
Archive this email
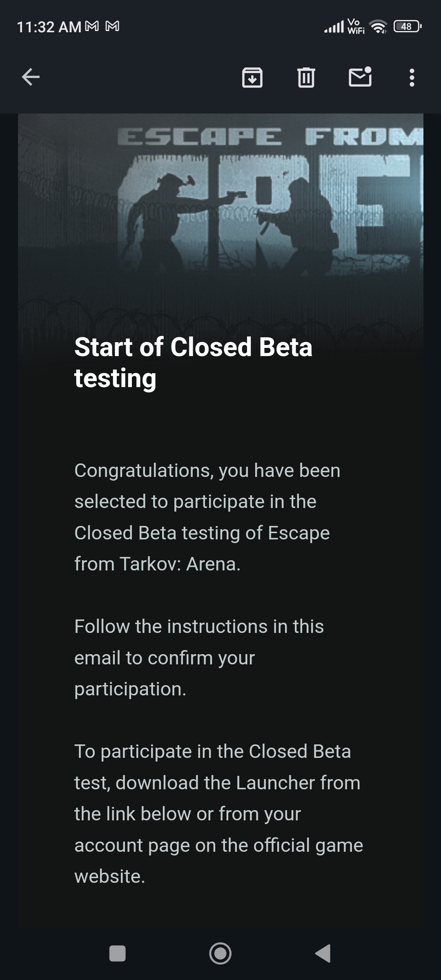tap(252, 77)
